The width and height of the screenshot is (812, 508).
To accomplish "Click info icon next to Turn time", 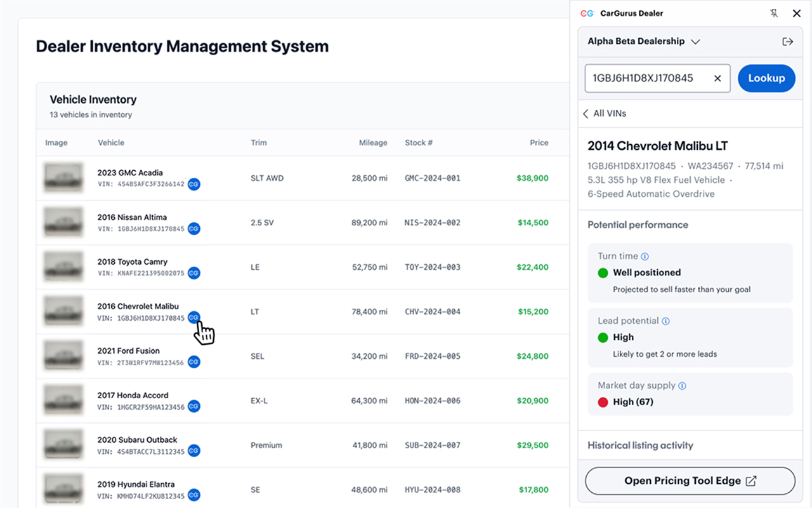I will [645, 257].
